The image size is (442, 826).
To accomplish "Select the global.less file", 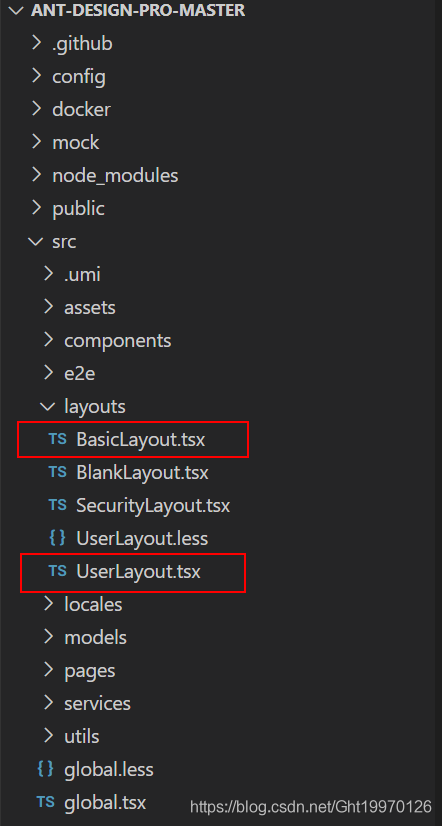I will (x=109, y=770).
